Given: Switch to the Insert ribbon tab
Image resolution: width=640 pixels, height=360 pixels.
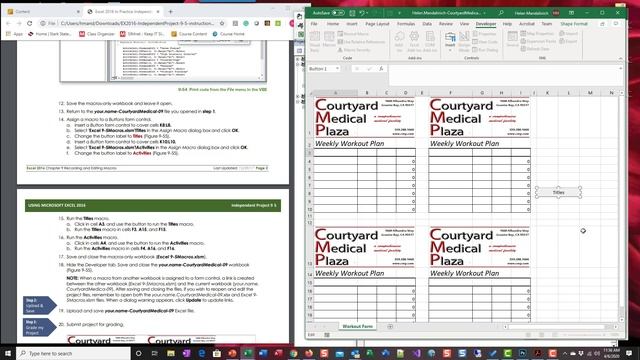Looking at the screenshot, I should click(352, 24).
